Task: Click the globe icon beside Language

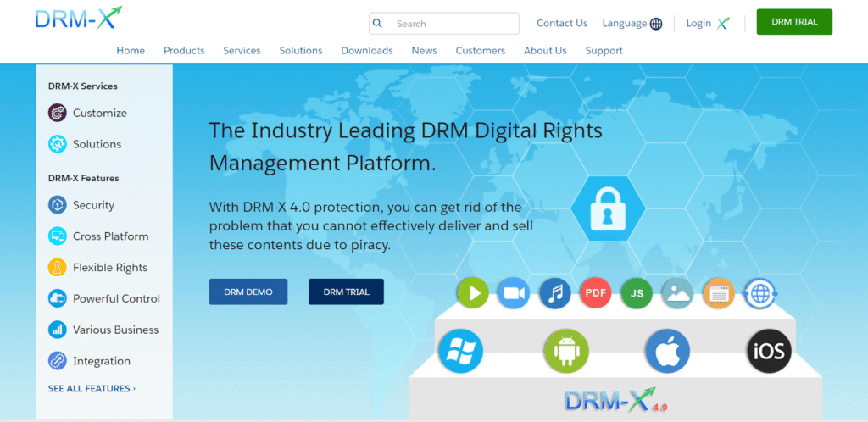Action: [x=656, y=24]
